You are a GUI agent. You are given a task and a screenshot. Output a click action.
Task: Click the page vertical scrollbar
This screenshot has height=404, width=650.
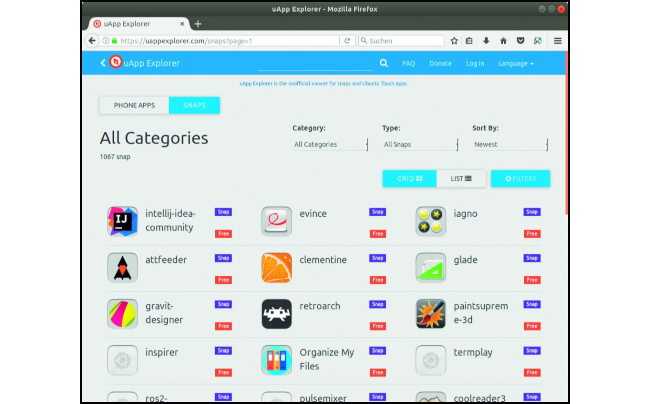point(566,133)
